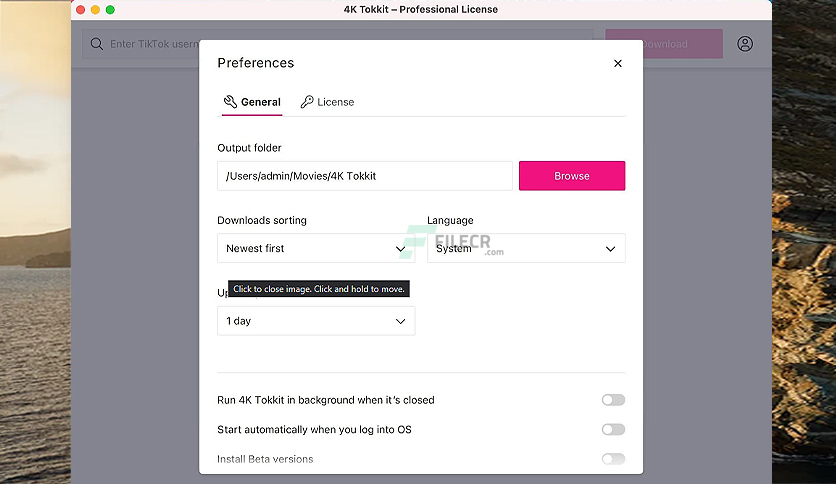Close the Preferences dialog with X

pyautogui.click(x=618, y=63)
